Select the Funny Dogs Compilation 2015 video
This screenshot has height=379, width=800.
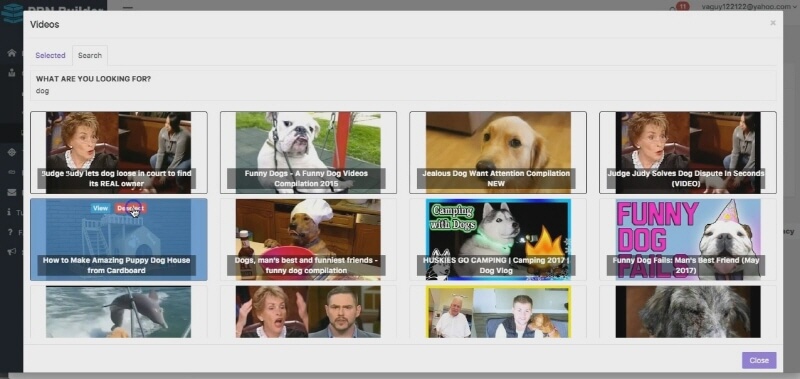(308, 153)
